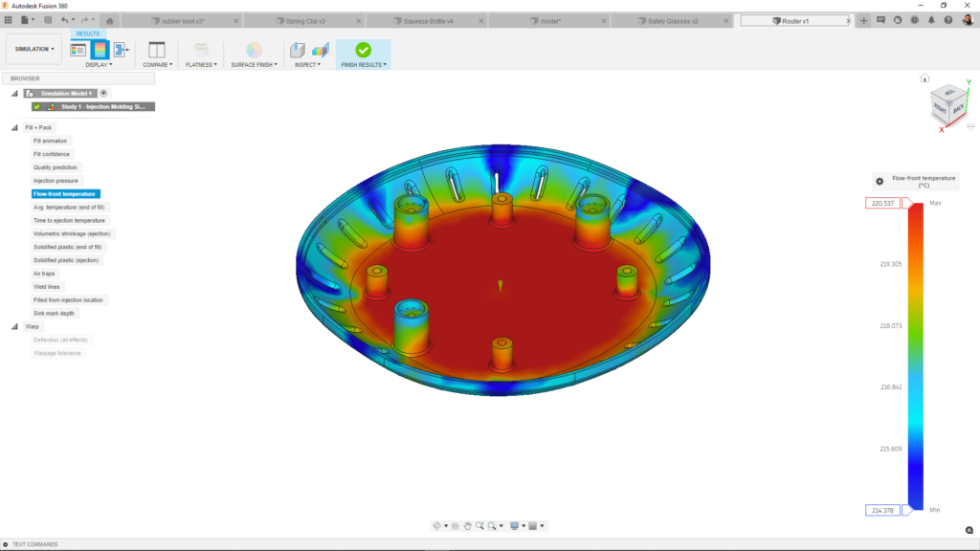Screen dimensions: 980x551
Task: Click the legend settings gear icon
Action: pyautogui.click(x=880, y=181)
